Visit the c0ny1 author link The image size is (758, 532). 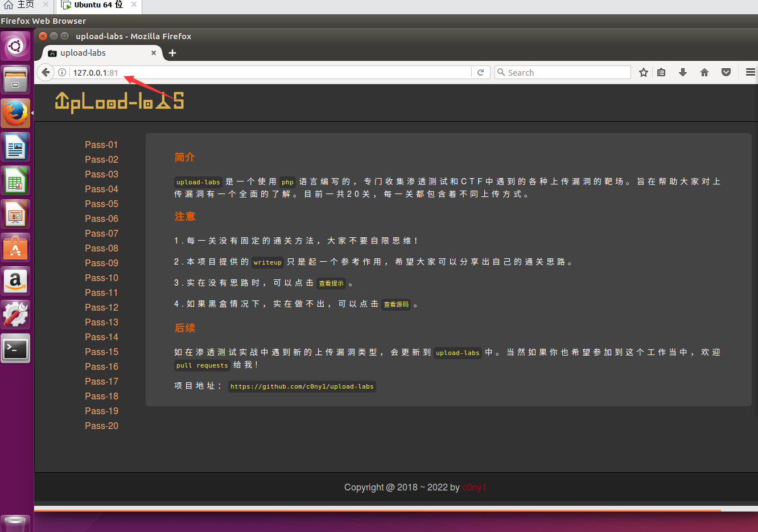click(474, 487)
